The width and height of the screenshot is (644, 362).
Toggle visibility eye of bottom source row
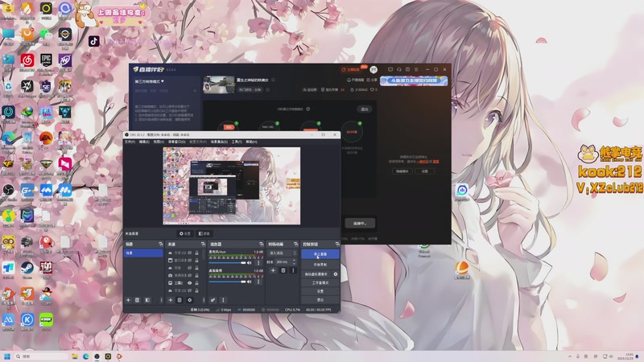pyautogui.click(x=190, y=290)
